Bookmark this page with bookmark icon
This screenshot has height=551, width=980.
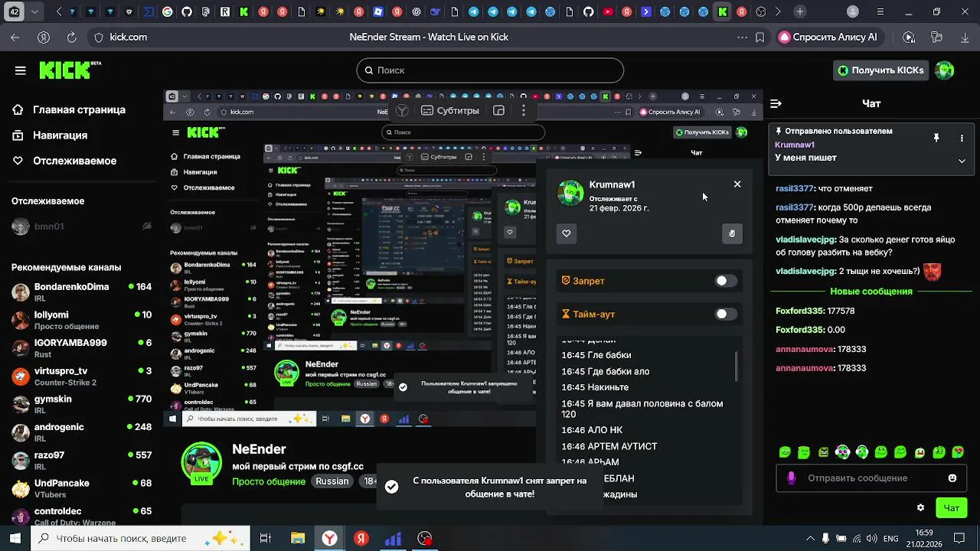[x=759, y=37]
